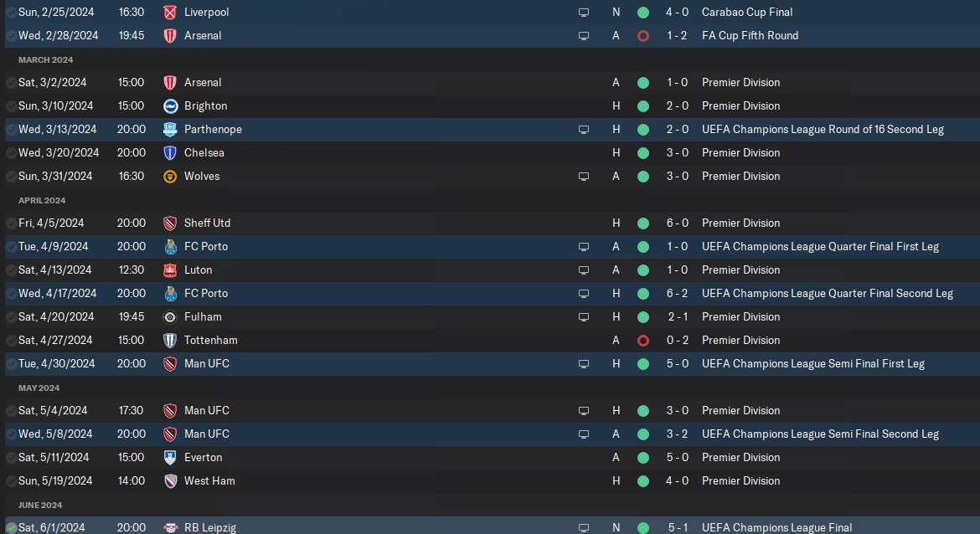Click TV broadcast icon on Carabao Cup Final row
This screenshot has height=534, width=980.
tap(583, 13)
